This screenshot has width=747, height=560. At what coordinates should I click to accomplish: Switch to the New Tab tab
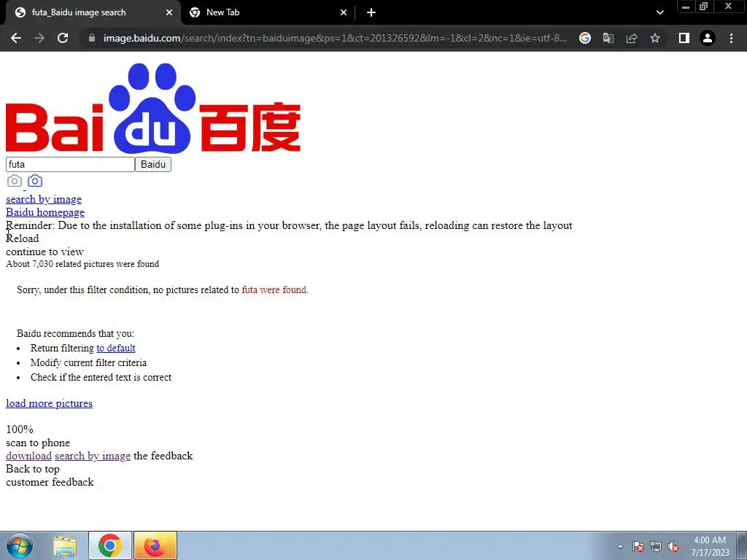tap(268, 12)
